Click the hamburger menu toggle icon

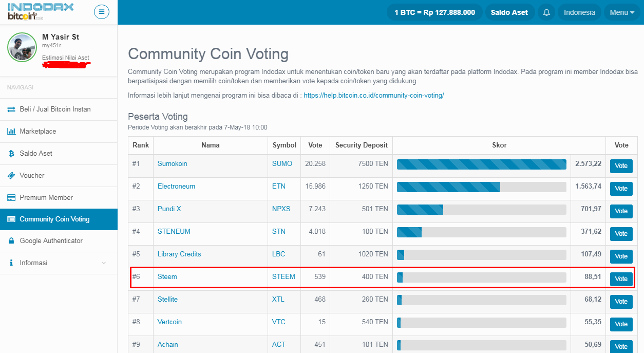pyautogui.click(x=102, y=11)
